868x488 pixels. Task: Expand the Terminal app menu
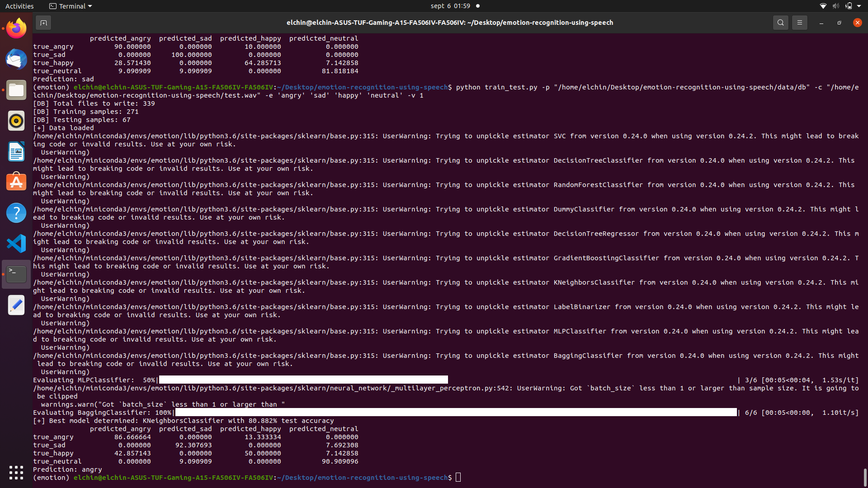[x=71, y=6]
